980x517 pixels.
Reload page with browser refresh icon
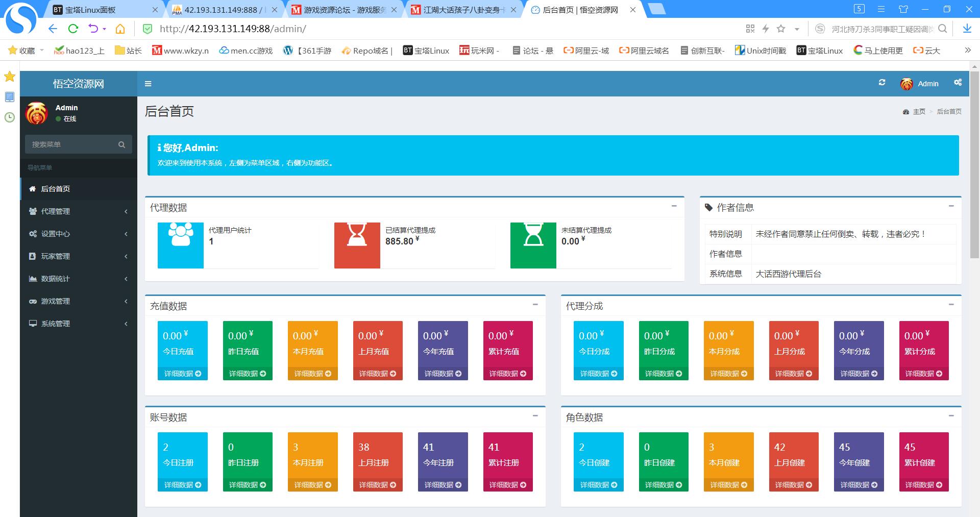[x=73, y=29]
